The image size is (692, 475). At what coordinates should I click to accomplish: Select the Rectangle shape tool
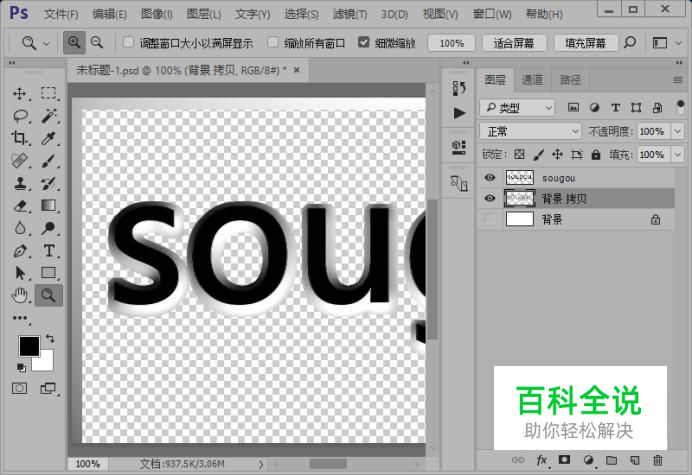point(49,273)
